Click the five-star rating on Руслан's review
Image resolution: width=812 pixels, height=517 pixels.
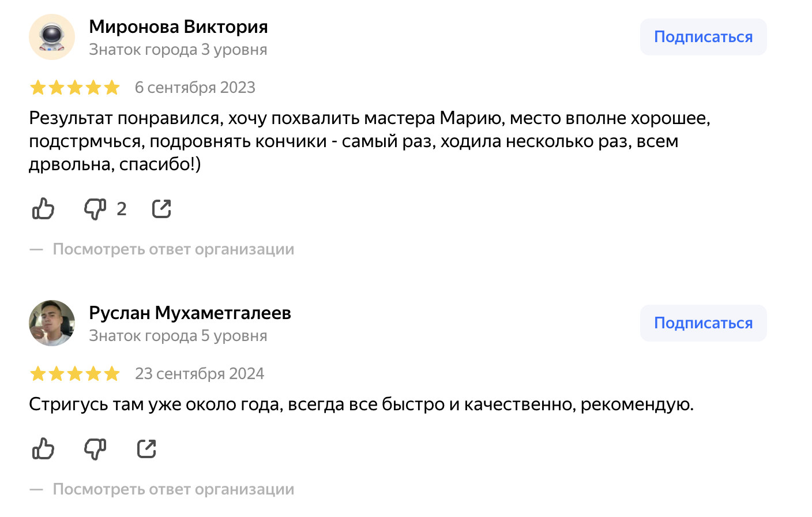pos(75,374)
